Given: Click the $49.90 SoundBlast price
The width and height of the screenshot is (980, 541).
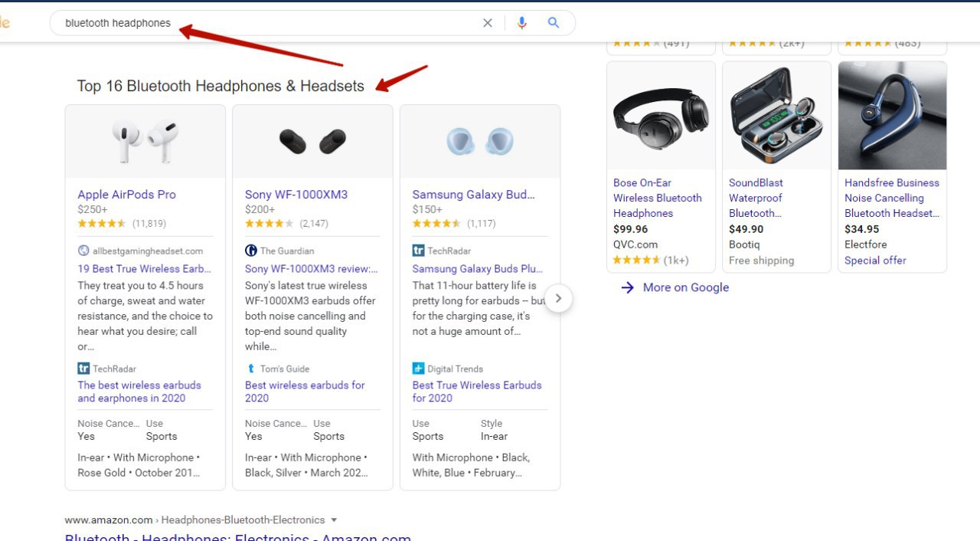Looking at the screenshot, I should click(746, 229).
